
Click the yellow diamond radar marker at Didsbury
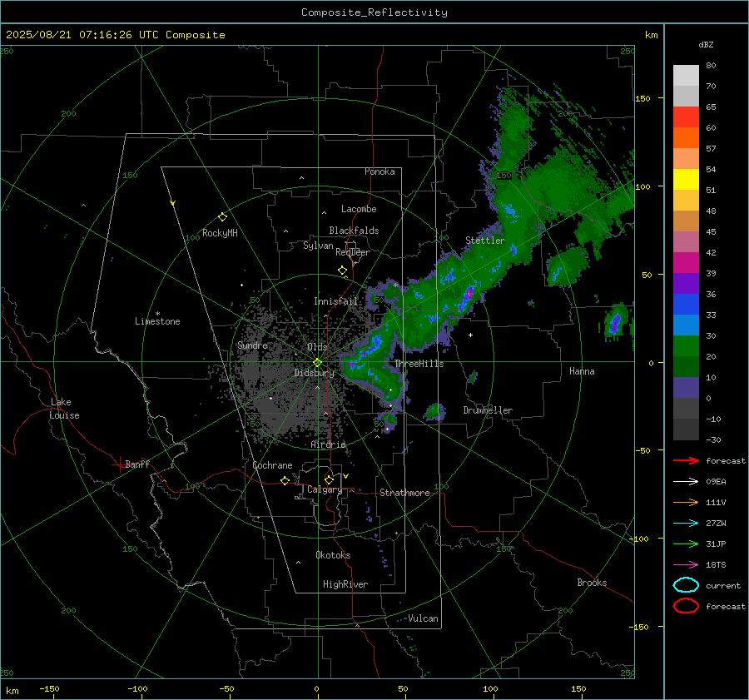tap(317, 363)
